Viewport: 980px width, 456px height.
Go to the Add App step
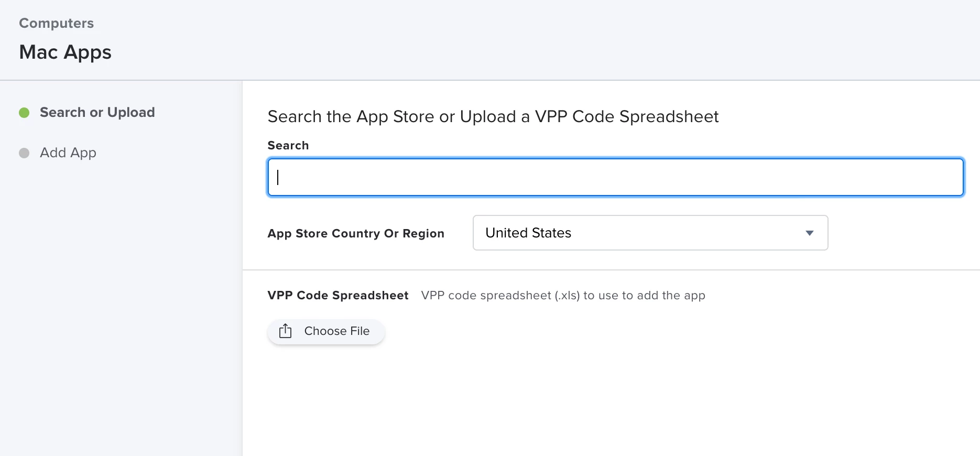68,153
